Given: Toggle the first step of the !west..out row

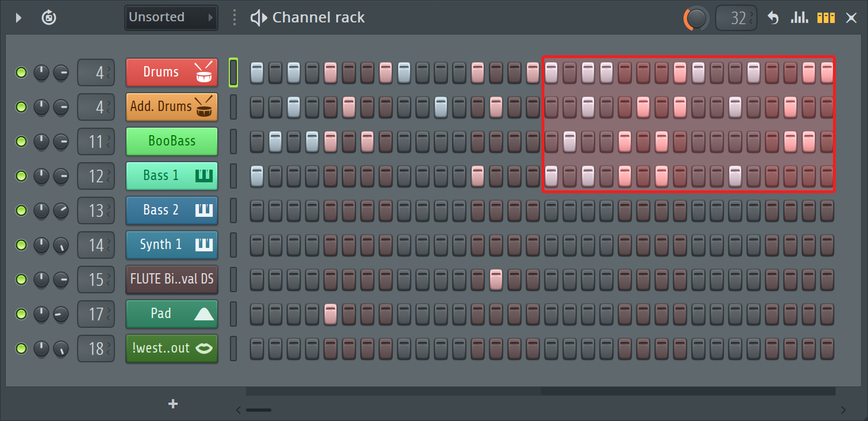Looking at the screenshot, I should click(x=257, y=349).
